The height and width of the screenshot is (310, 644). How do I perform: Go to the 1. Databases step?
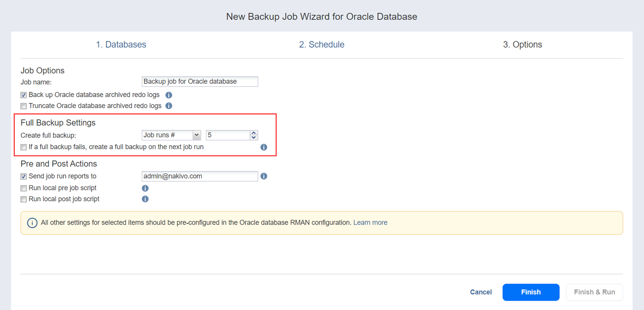[x=121, y=44]
